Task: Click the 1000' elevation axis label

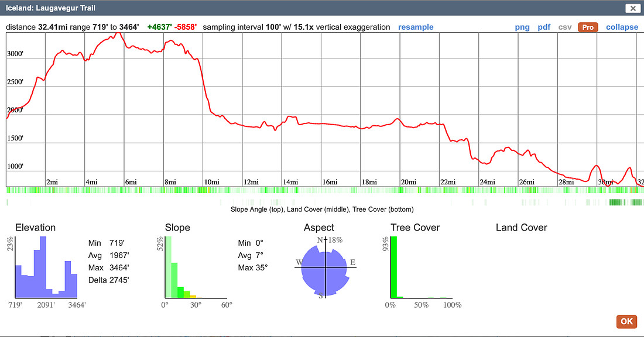Action: coord(15,166)
